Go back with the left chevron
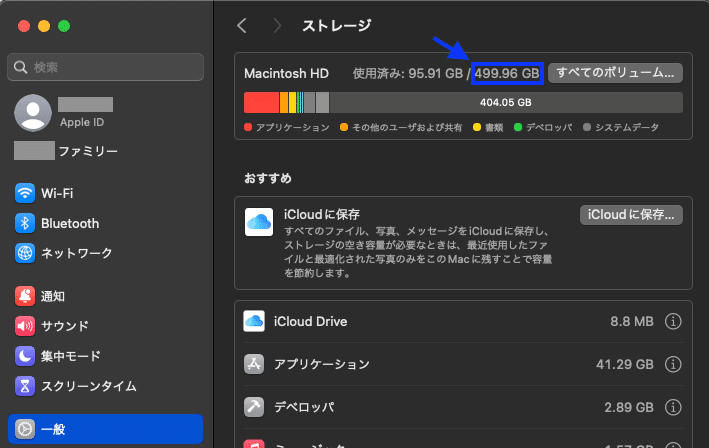This screenshot has width=709, height=448. pyautogui.click(x=242, y=26)
